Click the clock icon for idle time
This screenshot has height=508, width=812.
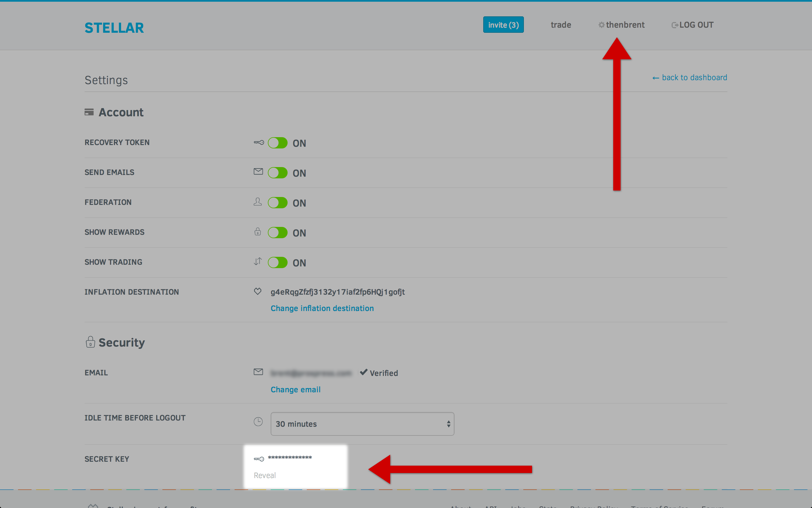click(258, 422)
